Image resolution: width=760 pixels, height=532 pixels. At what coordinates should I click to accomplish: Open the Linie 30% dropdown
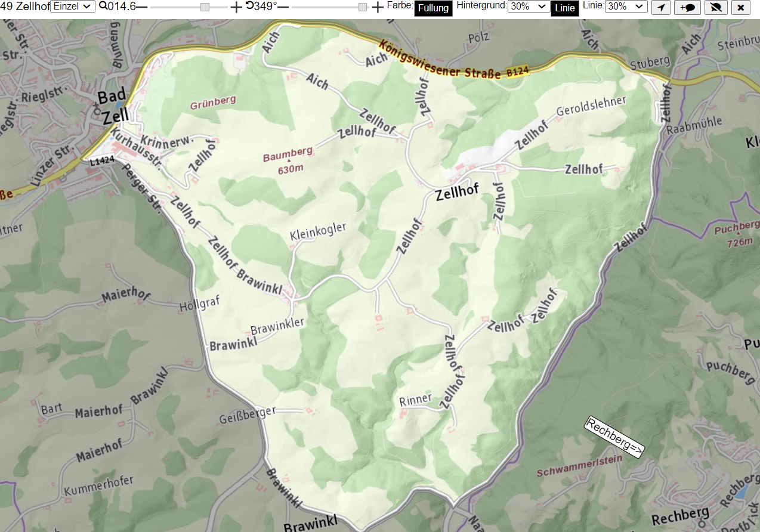(x=626, y=7)
